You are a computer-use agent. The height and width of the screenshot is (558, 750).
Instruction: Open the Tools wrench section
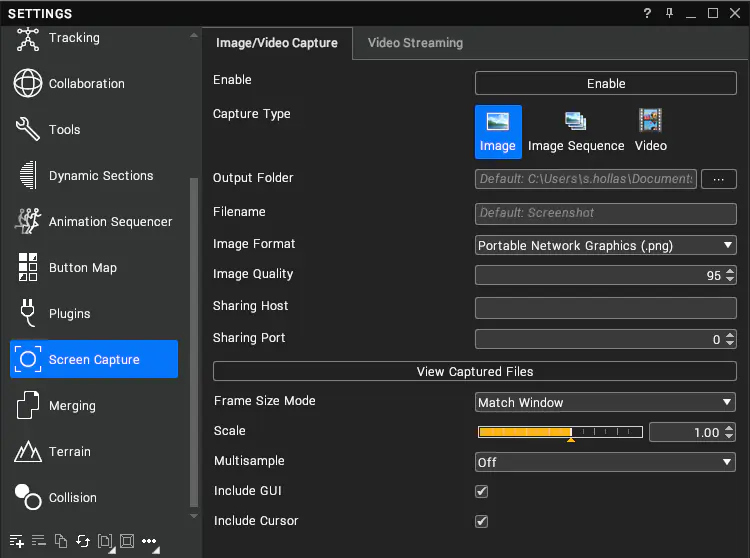pyautogui.click(x=94, y=129)
